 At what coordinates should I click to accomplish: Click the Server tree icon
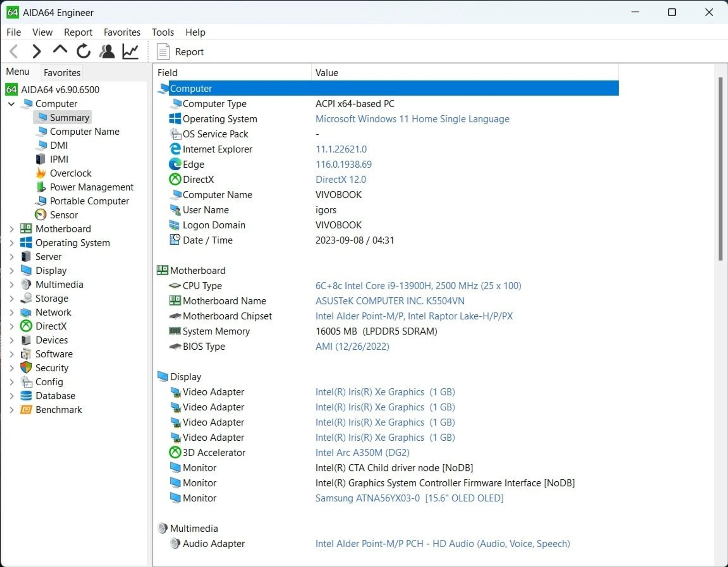[x=26, y=256]
